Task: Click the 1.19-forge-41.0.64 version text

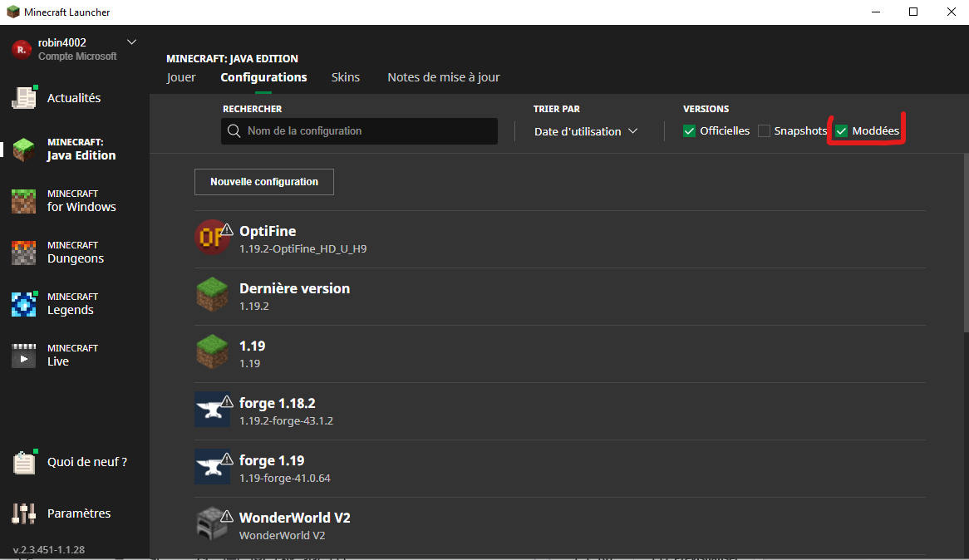Action: pyautogui.click(x=285, y=479)
